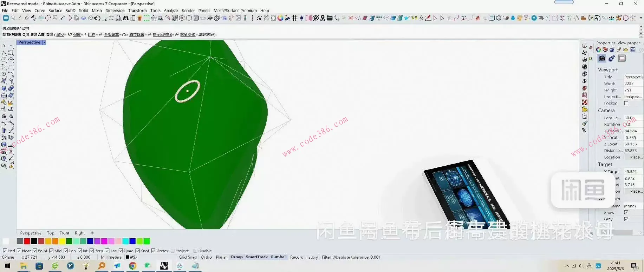
Task: Open the notification center on the taskbar
Action: (x=634, y=266)
